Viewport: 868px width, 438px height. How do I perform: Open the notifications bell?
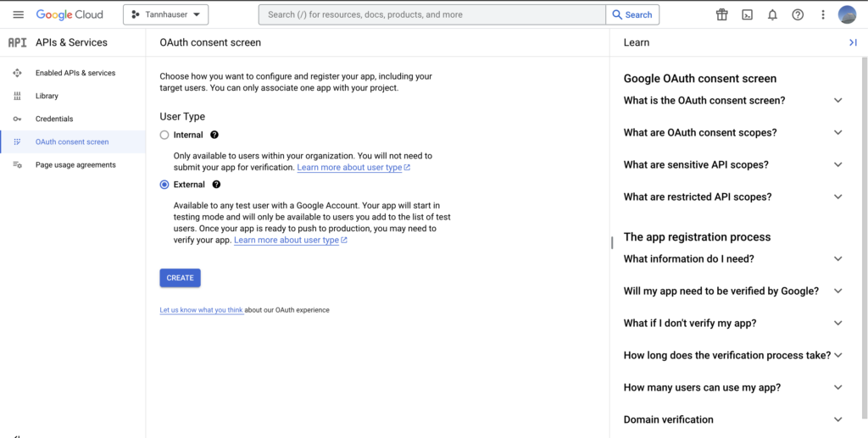pos(772,15)
